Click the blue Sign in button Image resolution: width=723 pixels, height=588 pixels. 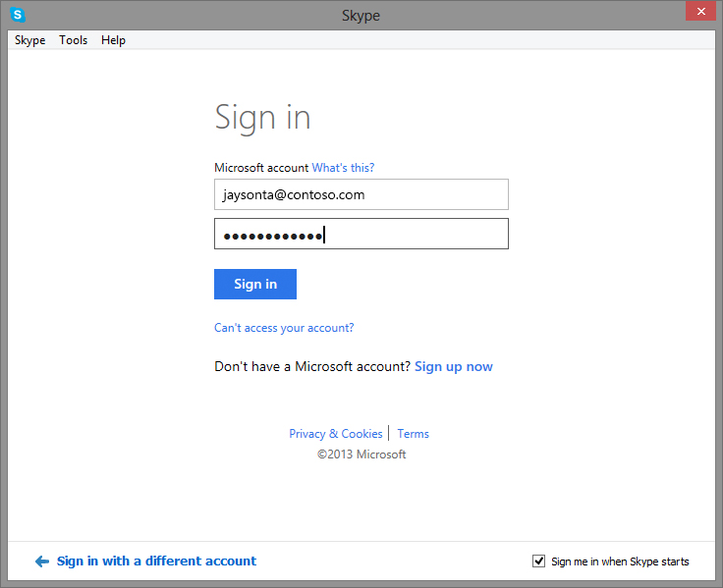click(255, 285)
